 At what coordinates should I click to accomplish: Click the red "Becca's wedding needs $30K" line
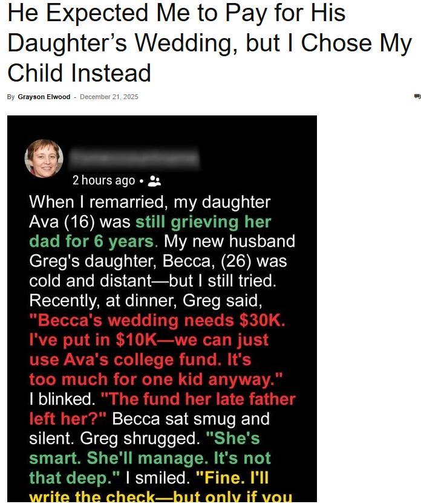pyautogui.click(x=157, y=320)
